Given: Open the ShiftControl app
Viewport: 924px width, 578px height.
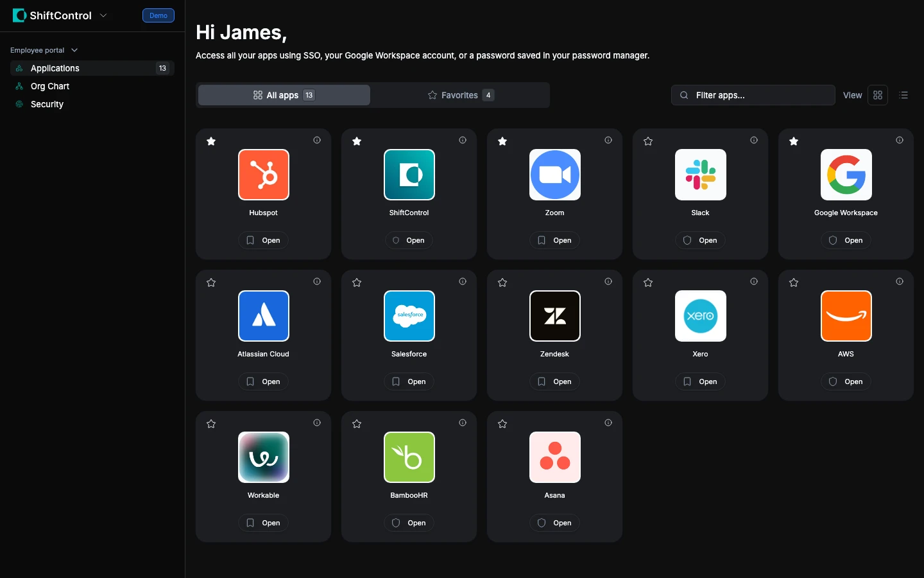Looking at the screenshot, I should click(x=409, y=240).
